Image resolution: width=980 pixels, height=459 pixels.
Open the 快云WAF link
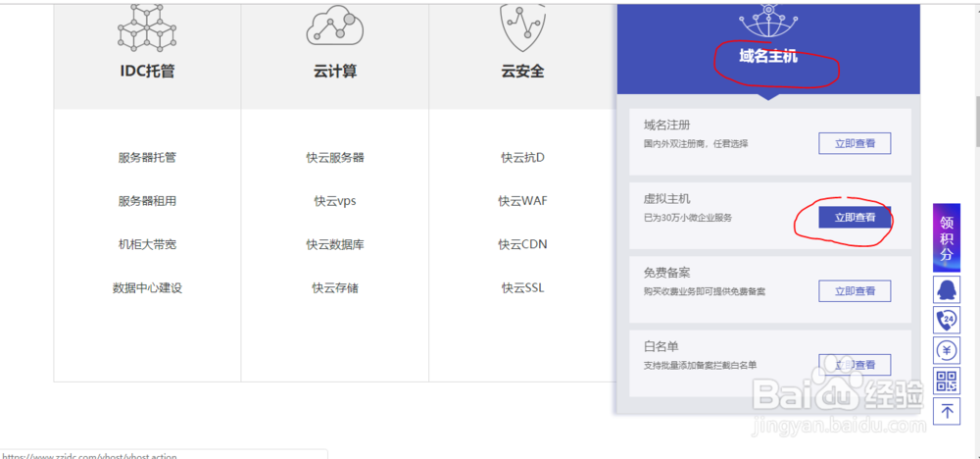[522, 201]
